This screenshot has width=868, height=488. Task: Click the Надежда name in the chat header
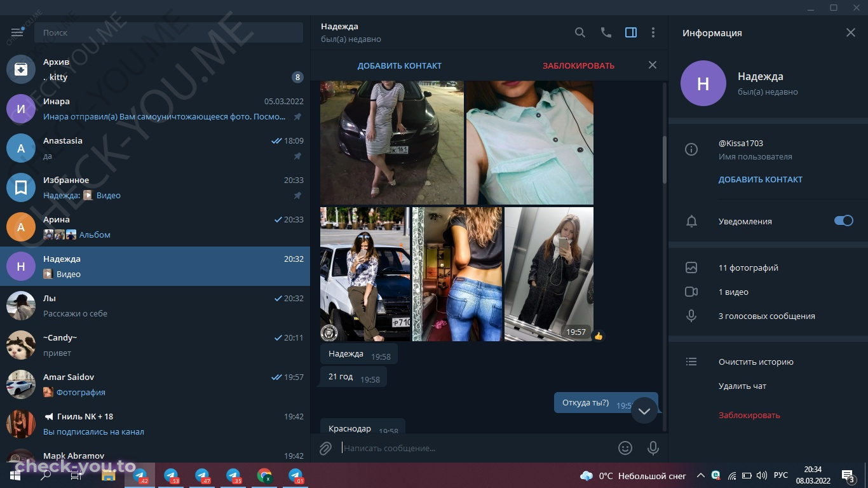pyautogui.click(x=339, y=27)
